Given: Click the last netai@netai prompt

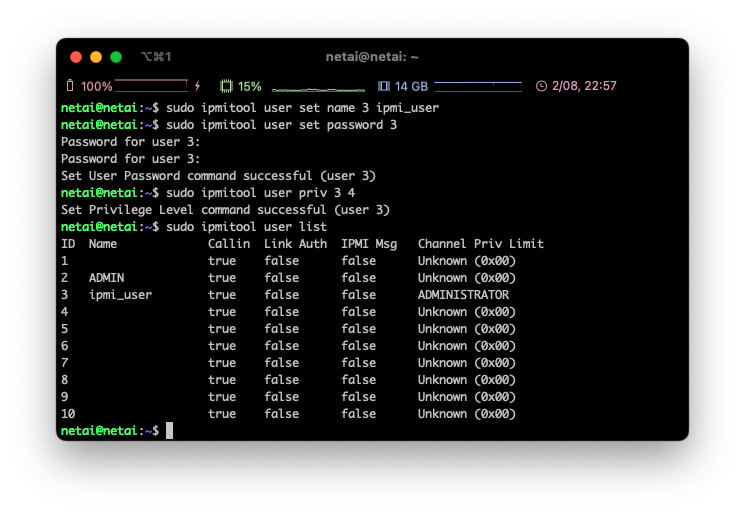Looking at the screenshot, I should (x=110, y=431).
